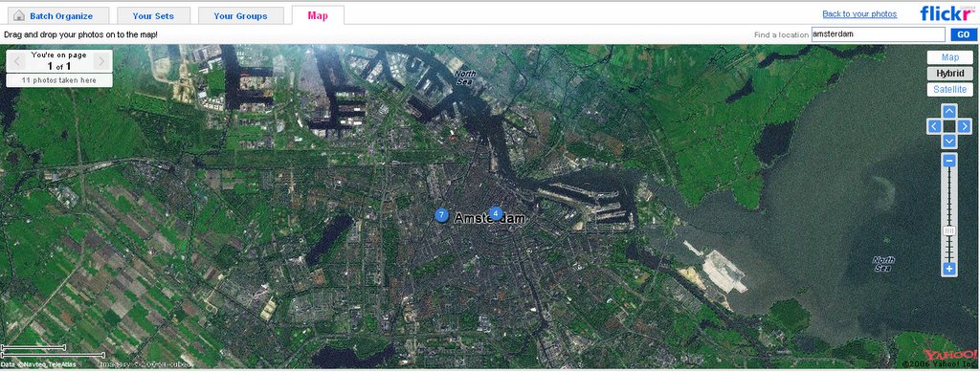Image resolution: width=980 pixels, height=372 pixels.
Task: Go to next page of photos
Action: (102, 61)
